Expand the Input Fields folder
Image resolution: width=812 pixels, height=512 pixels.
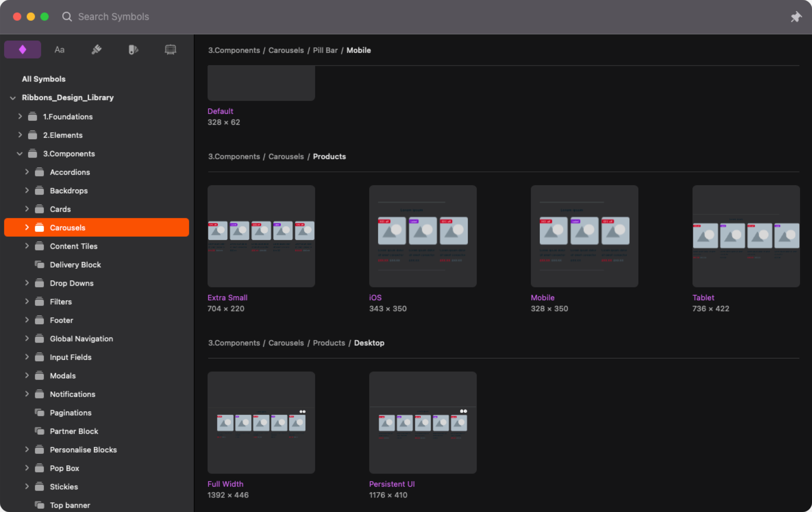pyautogui.click(x=27, y=357)
